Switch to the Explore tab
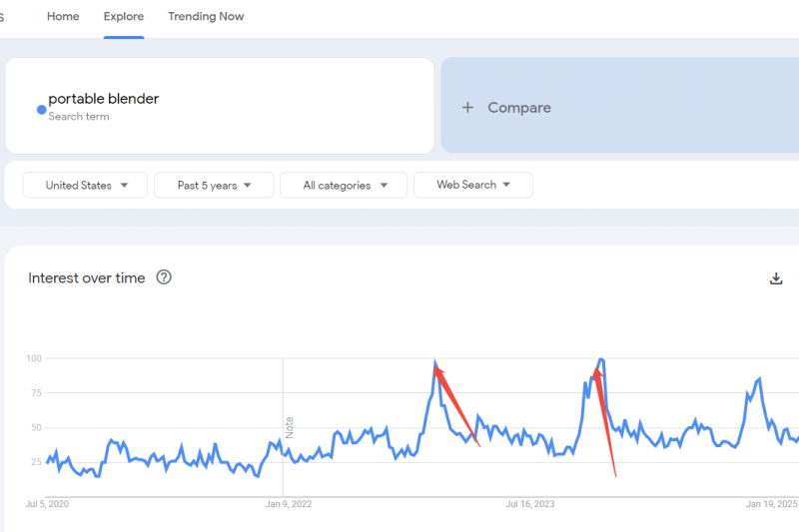799x532 pixels. [x=124, y=16]
